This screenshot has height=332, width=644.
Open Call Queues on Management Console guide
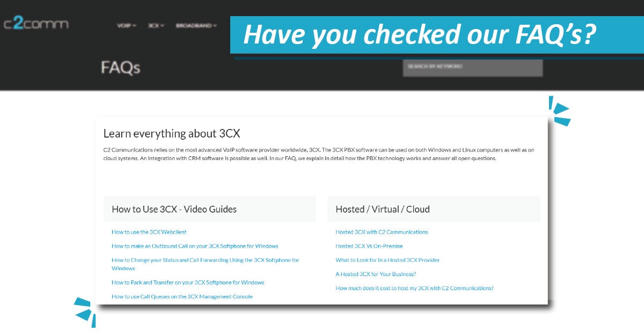pos(182,297)
